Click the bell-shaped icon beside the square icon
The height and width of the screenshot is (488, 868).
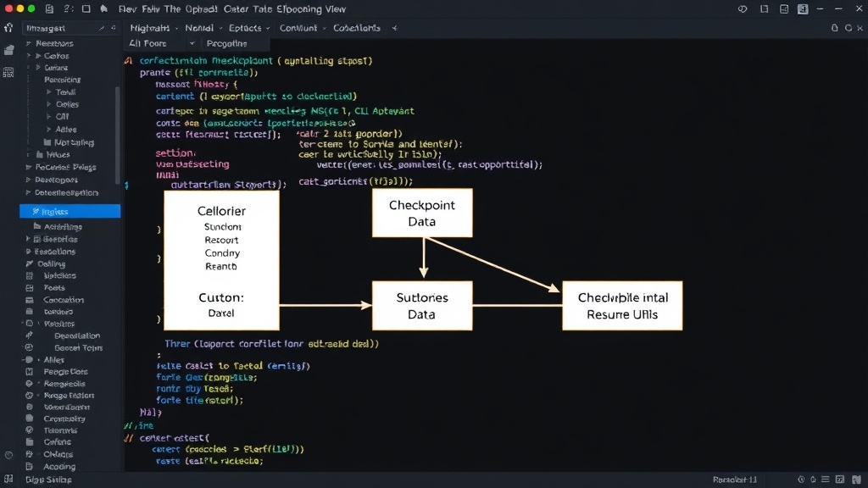[x=103, y=8]
